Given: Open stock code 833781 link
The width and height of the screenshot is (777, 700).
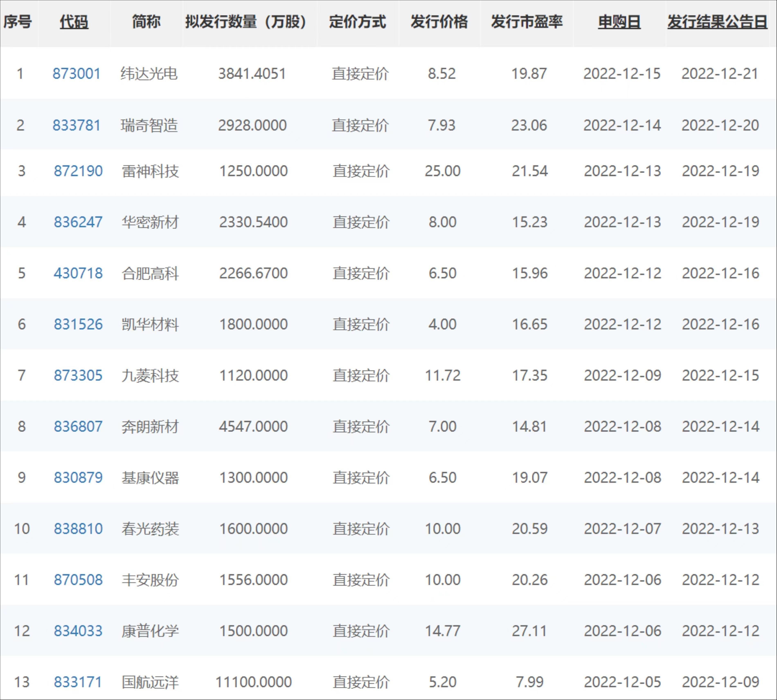Looking at the screenshot, I should [77, 125].
